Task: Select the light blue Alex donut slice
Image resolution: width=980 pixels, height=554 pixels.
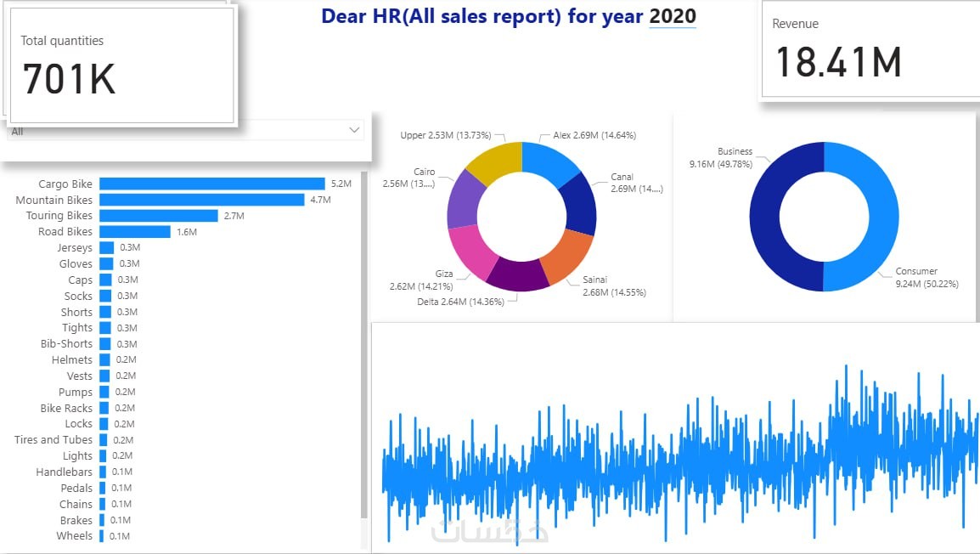Action: pos(548,161)
